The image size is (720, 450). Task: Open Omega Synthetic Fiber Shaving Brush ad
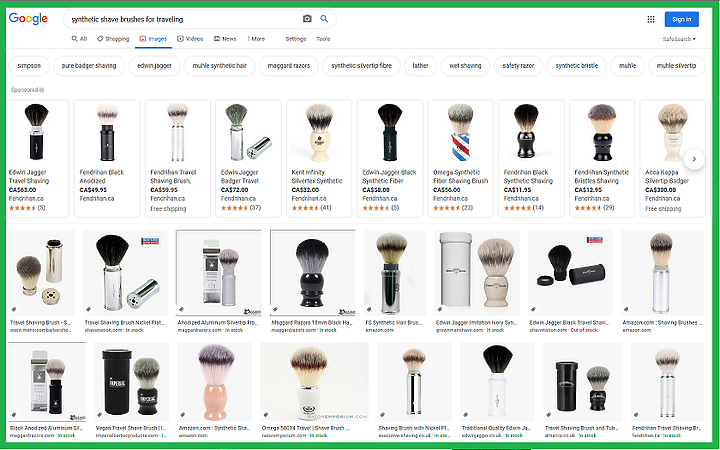tap(461, 158)
